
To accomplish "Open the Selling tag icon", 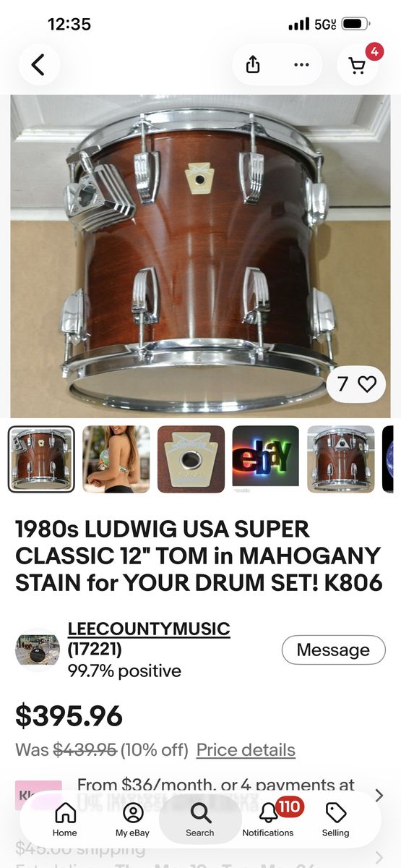I will (x=335, y=820).
